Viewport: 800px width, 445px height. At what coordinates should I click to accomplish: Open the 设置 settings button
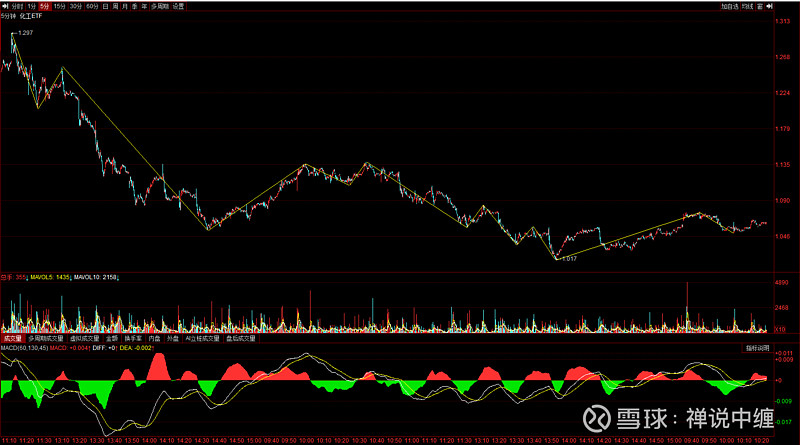coord(178,6)
